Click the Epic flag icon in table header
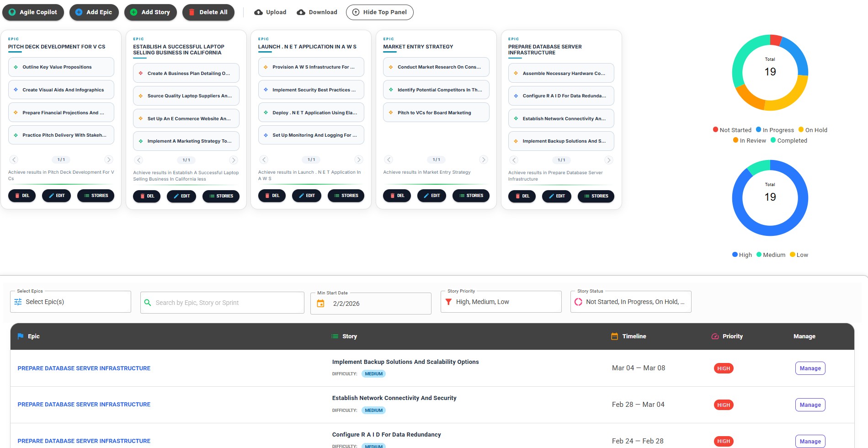This screenshot has height=448, width=868. [20, 336]
